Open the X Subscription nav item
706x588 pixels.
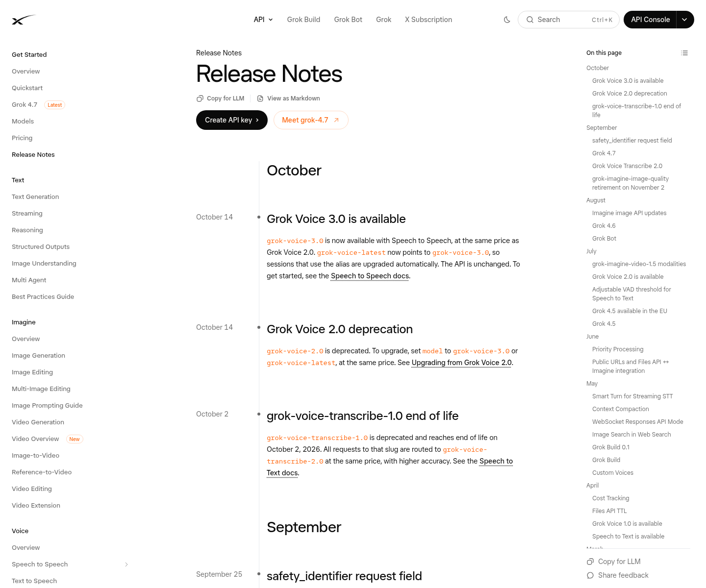coord(429,20)
